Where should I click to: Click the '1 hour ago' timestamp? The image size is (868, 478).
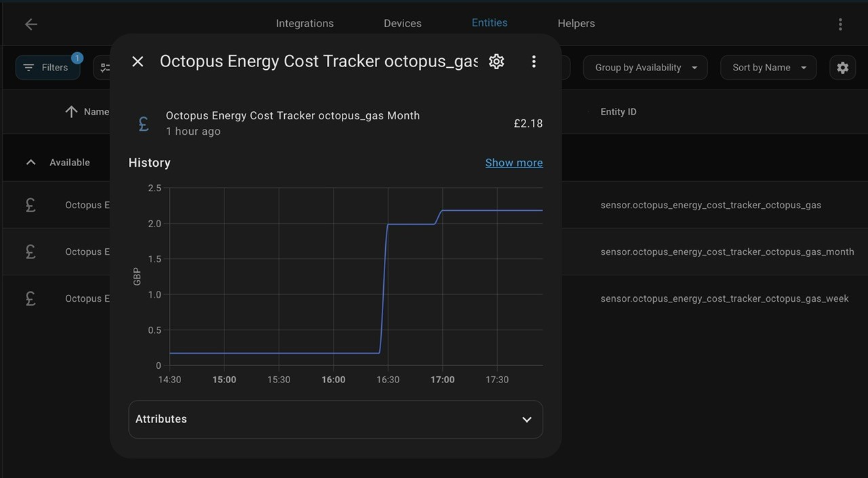(x=193, y=132)
